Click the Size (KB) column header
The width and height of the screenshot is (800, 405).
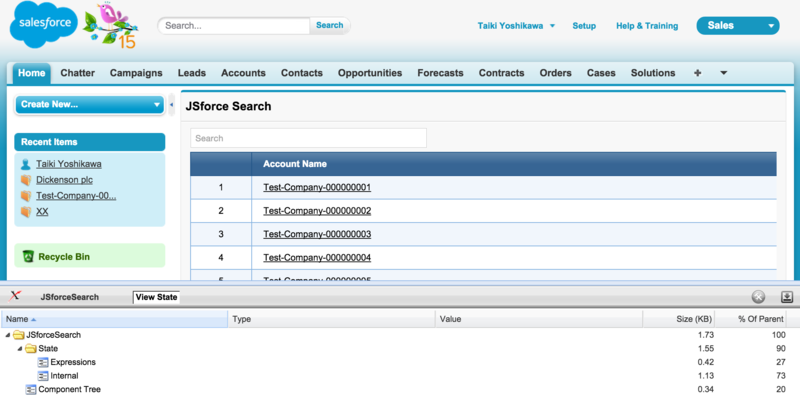679,319
